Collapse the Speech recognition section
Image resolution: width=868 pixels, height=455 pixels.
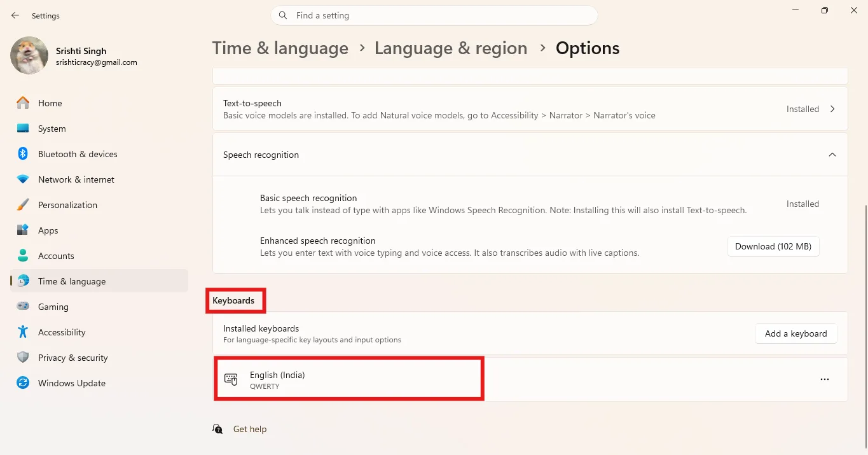pyautogui.click(x=832, y=155)
